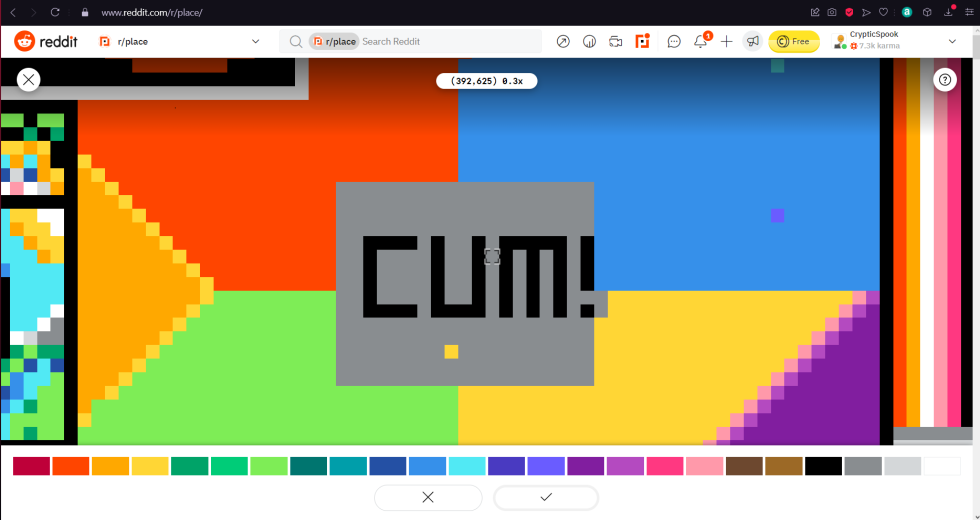
Task: Expand the CrypticSpook user account menu
Action: tap(951, 42)
